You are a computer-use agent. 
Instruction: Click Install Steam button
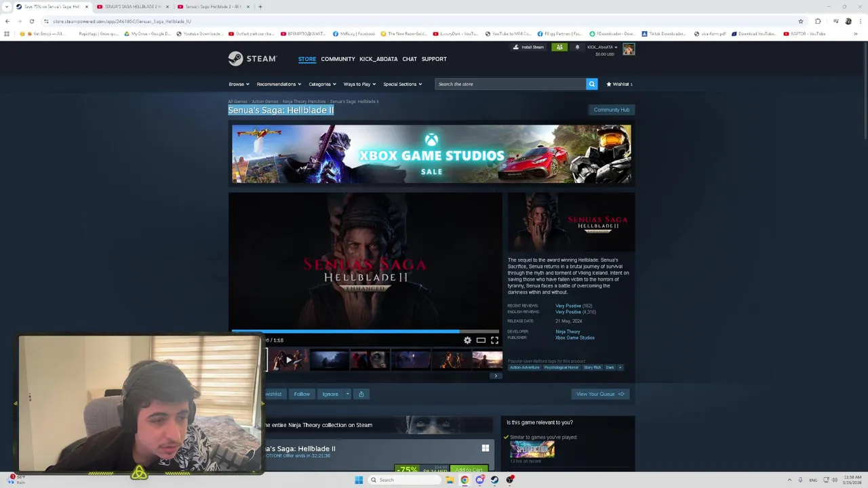(x=529, y=47)
